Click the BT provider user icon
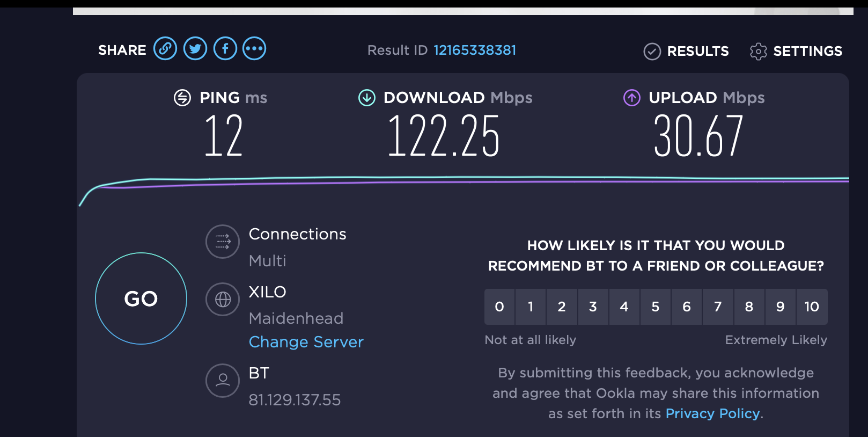This screenshot has height=437, width=868. tap(223, 381)
